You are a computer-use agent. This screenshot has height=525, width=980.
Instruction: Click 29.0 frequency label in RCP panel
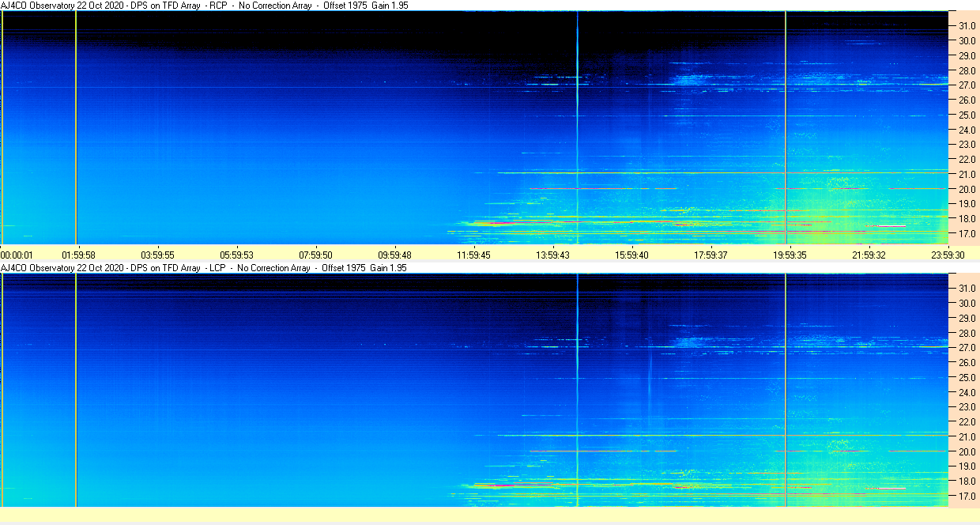tap(967, 55)
